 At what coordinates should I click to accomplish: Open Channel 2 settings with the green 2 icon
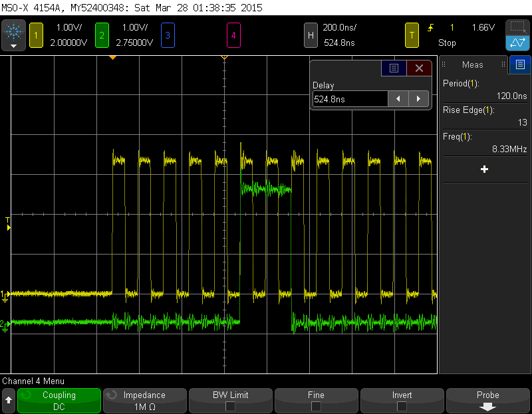(x=102, y=36)
